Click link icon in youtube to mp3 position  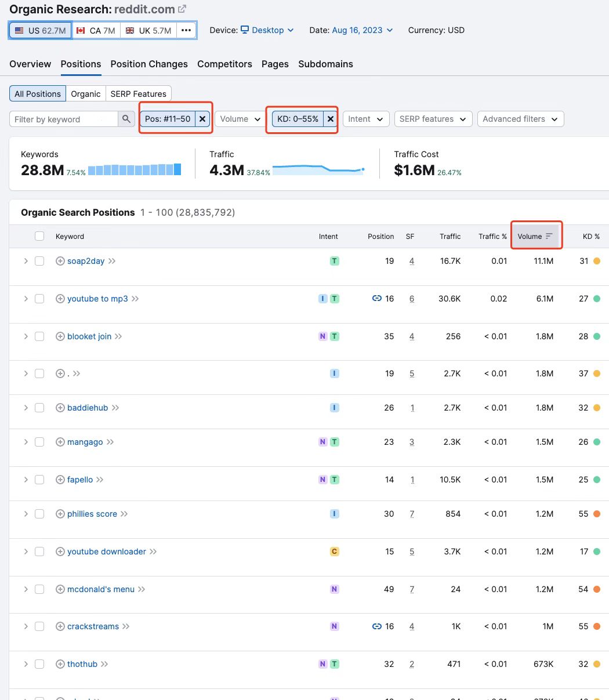coord(377,299)
